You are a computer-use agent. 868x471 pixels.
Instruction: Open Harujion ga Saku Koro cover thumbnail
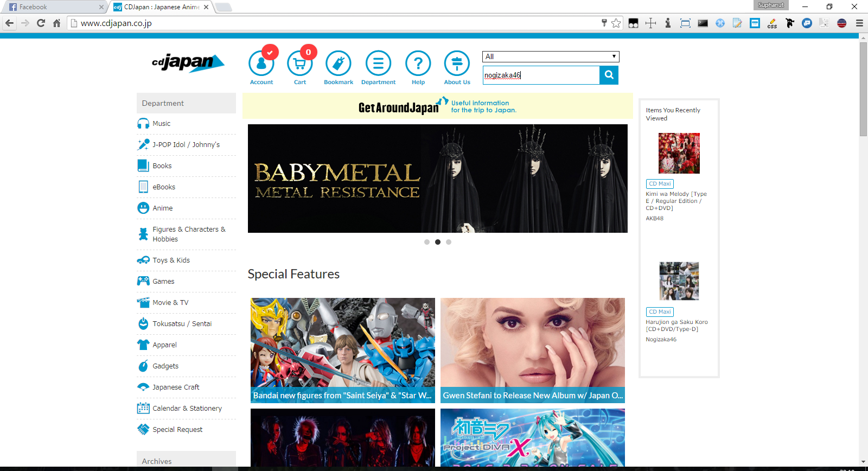[679, 281]
